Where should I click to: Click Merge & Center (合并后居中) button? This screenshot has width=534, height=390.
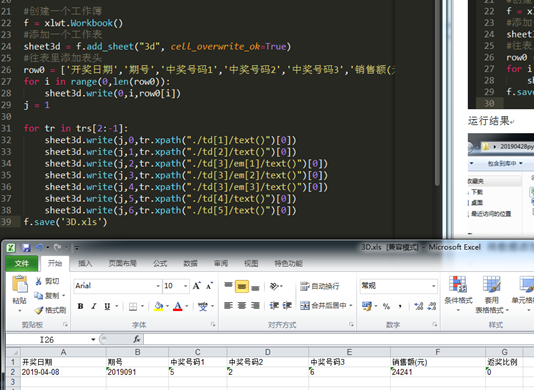[323, 306]
